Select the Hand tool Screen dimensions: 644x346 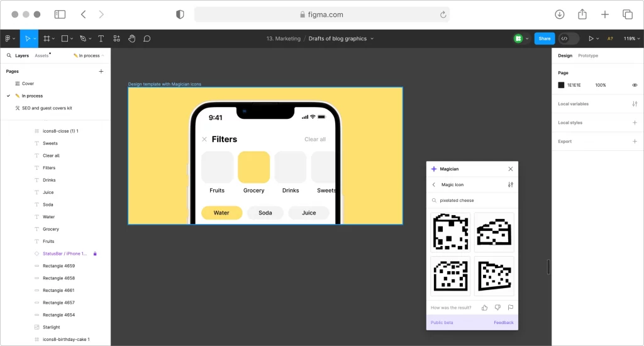[x=132, y=38]
